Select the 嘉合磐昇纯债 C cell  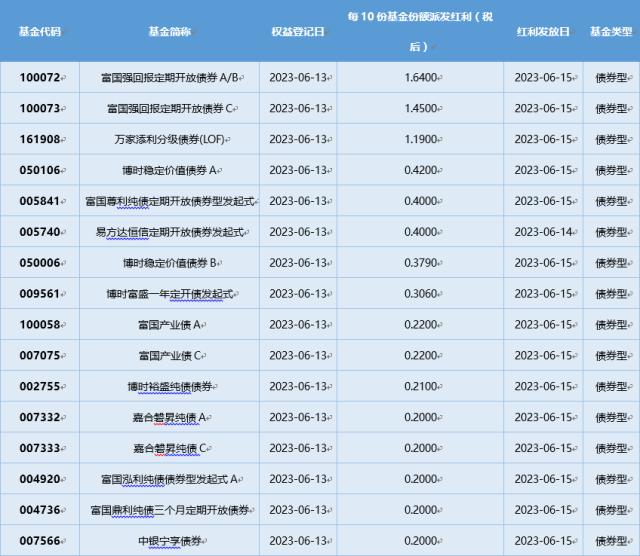(168, 449)
